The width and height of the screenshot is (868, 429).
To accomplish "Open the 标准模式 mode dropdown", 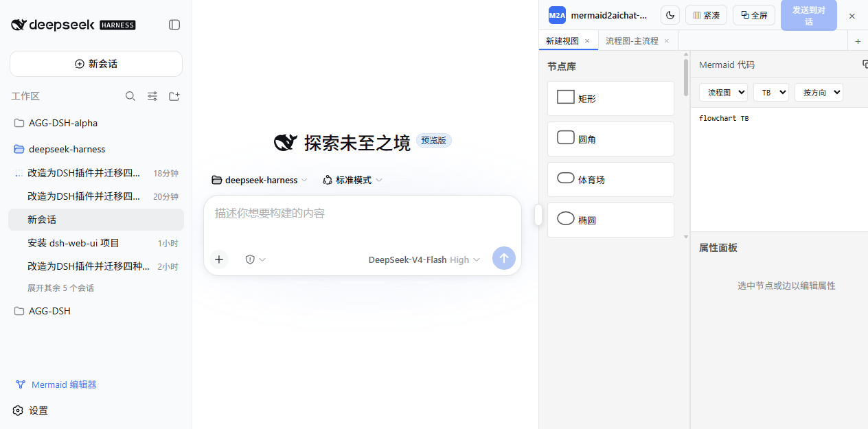I will (352, 180).
